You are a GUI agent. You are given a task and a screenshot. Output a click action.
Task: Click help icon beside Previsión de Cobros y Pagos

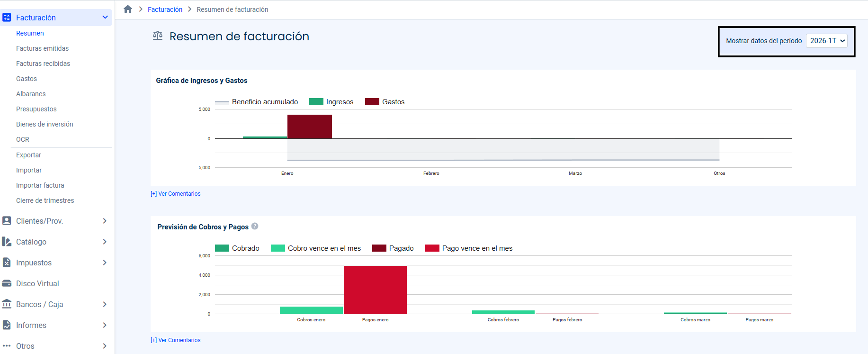255,227
